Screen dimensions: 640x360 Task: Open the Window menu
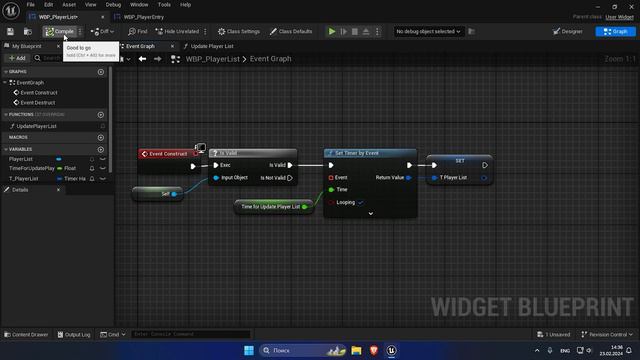tap(139, 4)
